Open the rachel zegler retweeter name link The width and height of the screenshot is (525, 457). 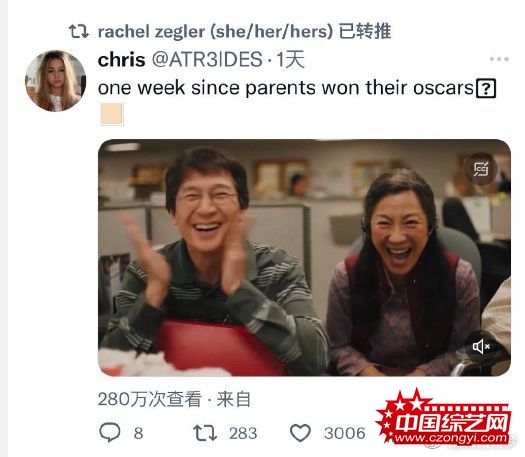(215, 31)
